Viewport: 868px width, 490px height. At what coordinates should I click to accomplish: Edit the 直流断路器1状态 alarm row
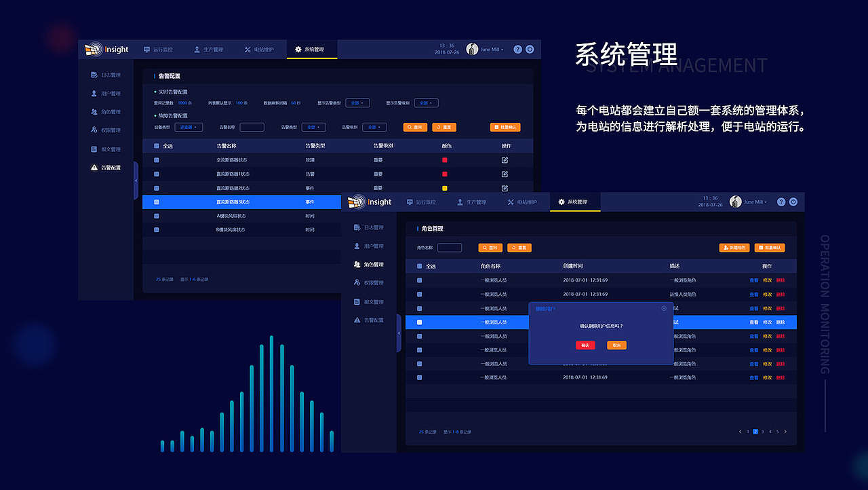(505, 174)
